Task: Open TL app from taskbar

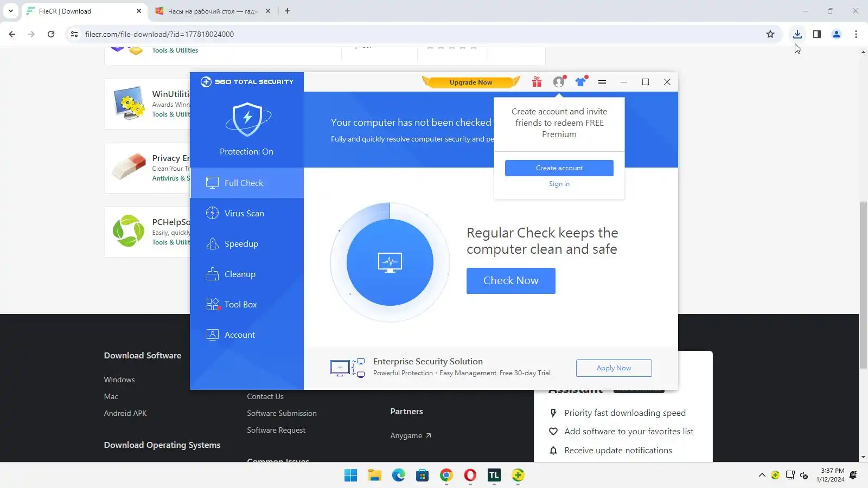Action: coord(494,476)
